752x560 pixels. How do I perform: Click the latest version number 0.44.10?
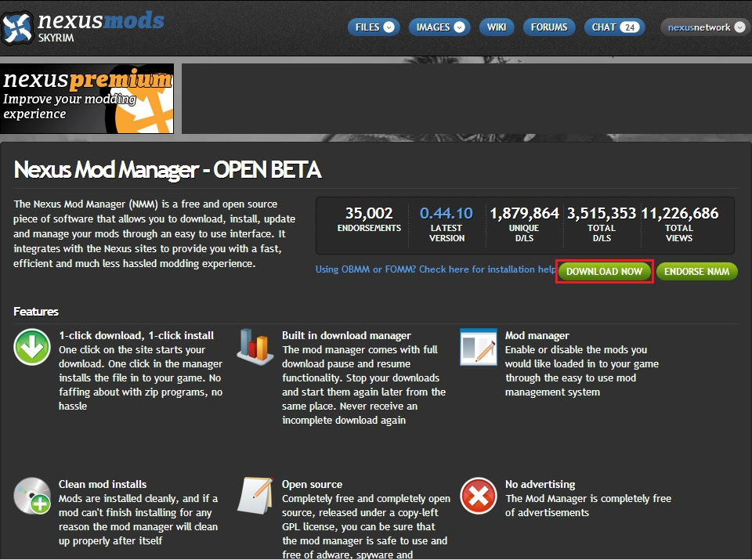(446, 213)
